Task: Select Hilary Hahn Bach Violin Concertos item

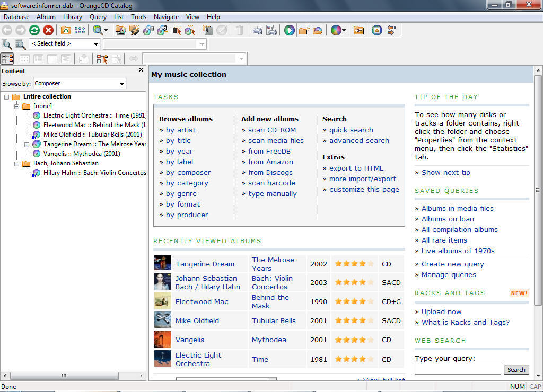Action: point(94,173)
